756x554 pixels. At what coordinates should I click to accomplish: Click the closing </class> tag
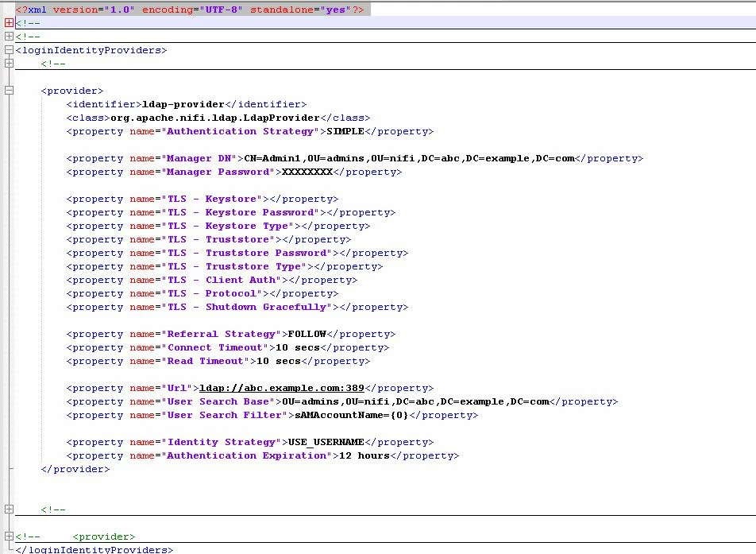(x=345, y=118)
